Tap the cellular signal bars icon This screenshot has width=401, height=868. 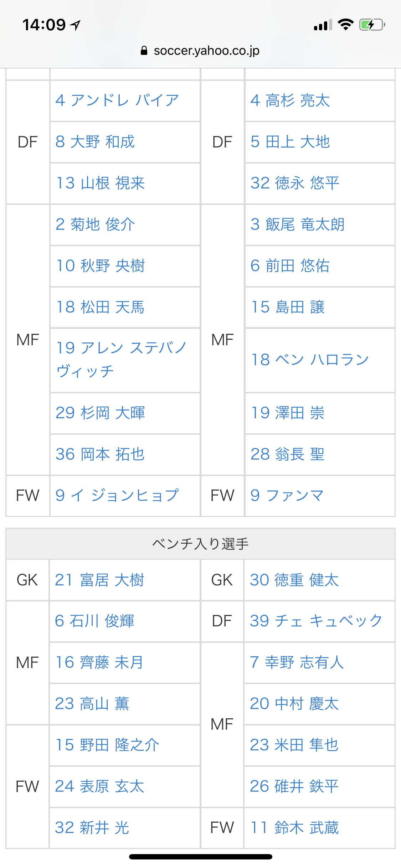(x=323, y=25)
